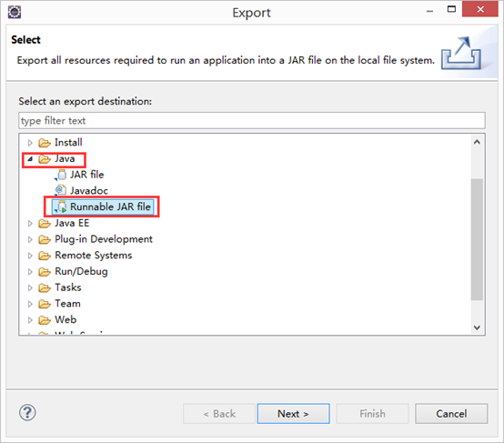Expand the Remote Systems category
504x443 pixels.
[30, 256]
